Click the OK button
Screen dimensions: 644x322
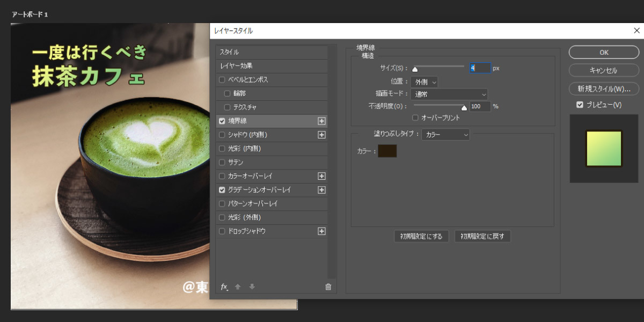click(x=604, y=53)
